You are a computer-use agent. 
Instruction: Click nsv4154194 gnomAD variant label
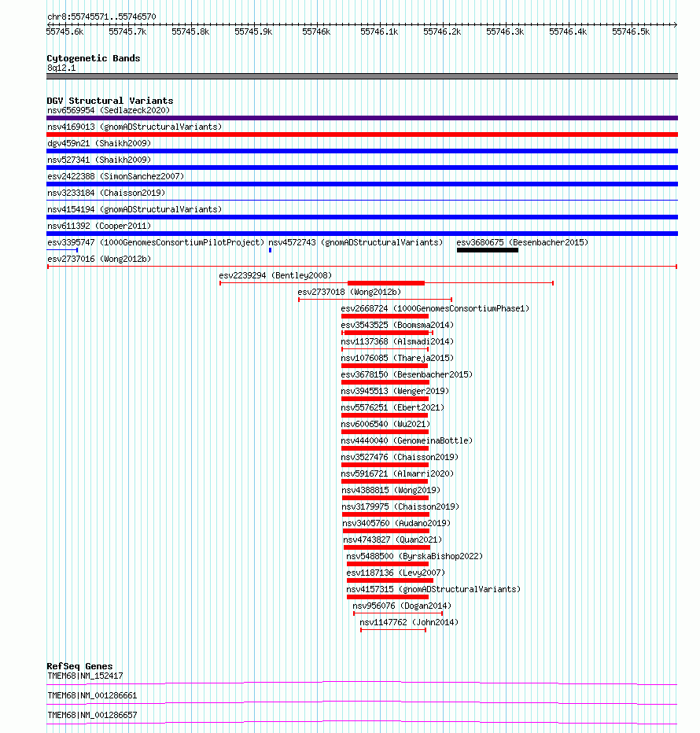134,209
